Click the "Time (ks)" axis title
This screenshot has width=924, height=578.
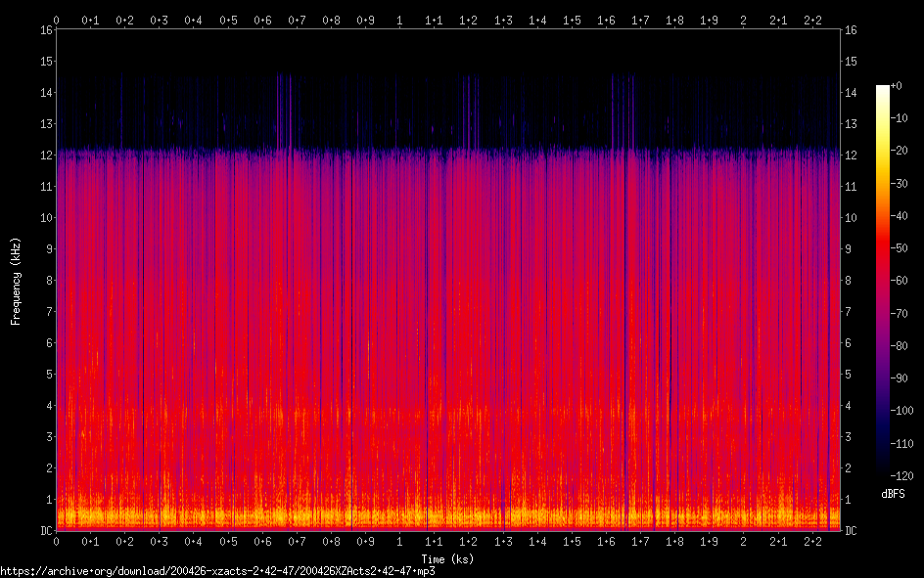point(447,559)
